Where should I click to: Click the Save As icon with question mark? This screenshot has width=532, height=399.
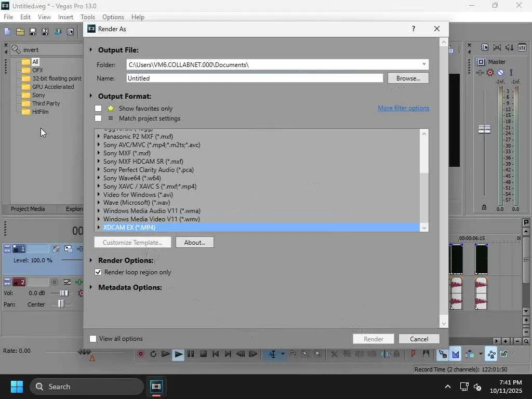tap(45, 32)
